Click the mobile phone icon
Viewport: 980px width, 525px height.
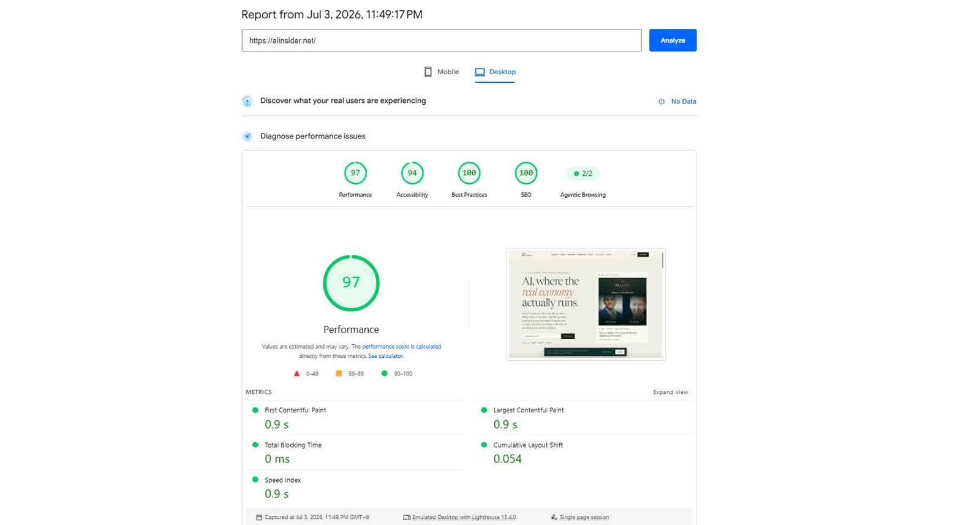[428, 72]
